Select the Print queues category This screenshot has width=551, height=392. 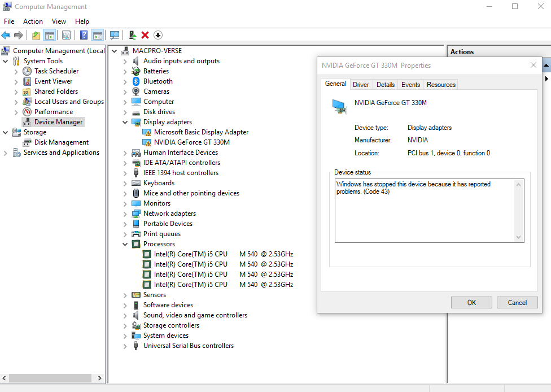pyautogui.click(x=161, y=234)
